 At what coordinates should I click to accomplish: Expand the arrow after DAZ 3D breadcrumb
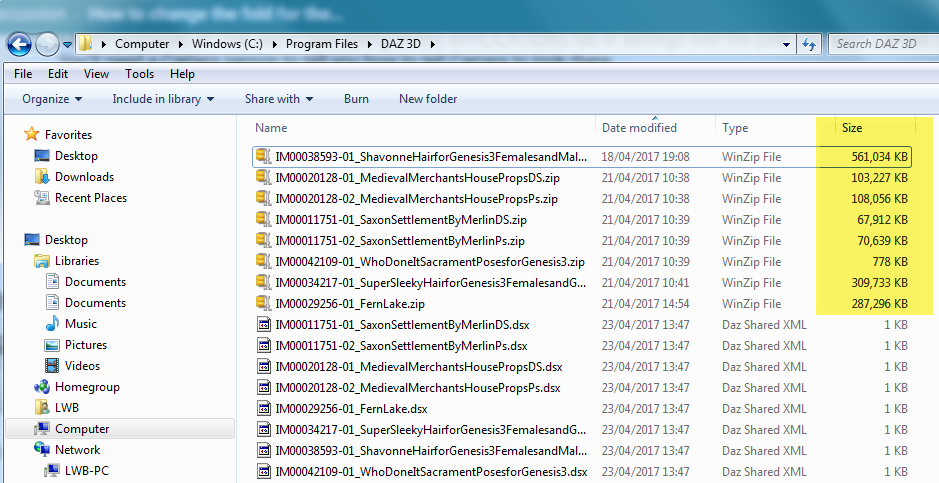pyautogui.click(x=432, y=44)
